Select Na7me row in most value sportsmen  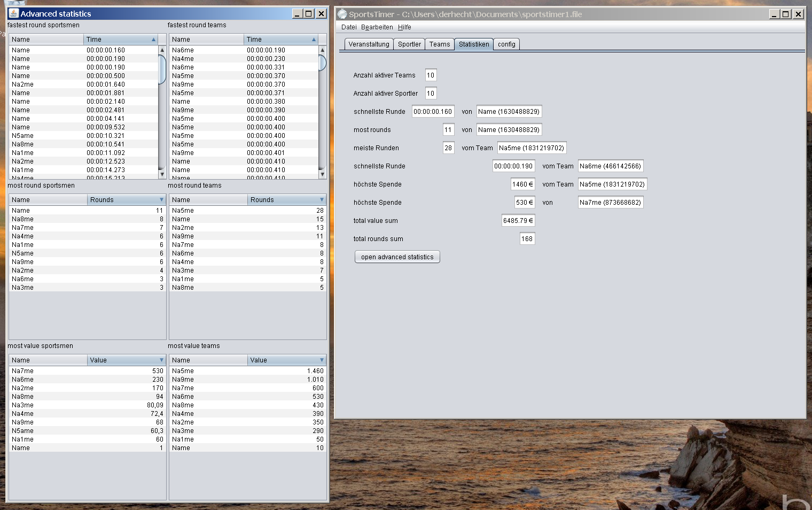point(23,371)
